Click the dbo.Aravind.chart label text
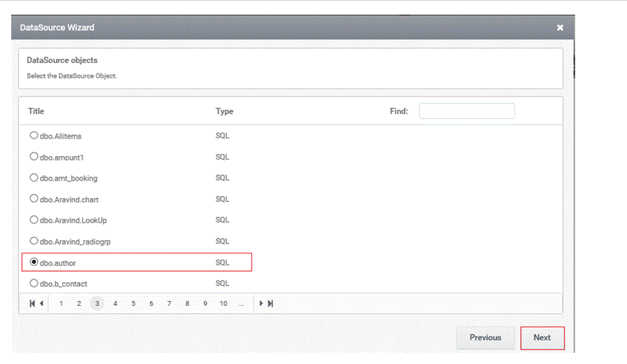 (x=69, y=199)
